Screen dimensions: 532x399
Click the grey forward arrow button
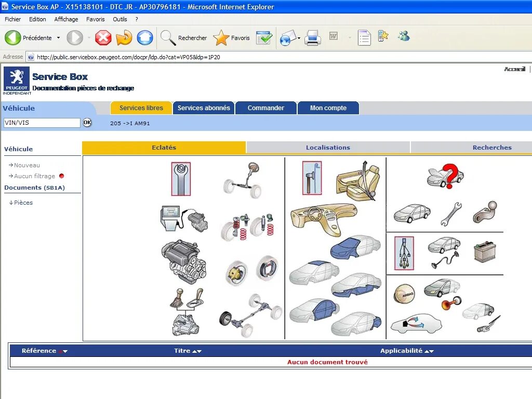click(x=75, y=37)
